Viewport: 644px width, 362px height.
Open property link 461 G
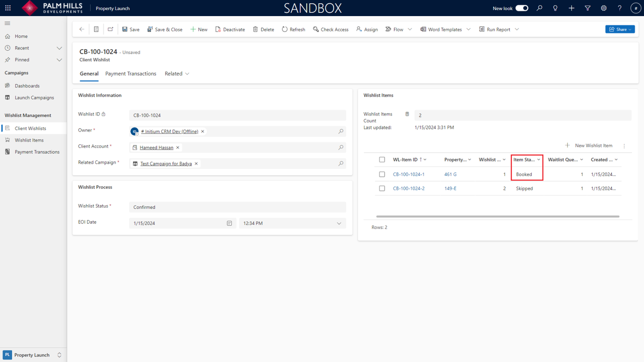(450, 174)
